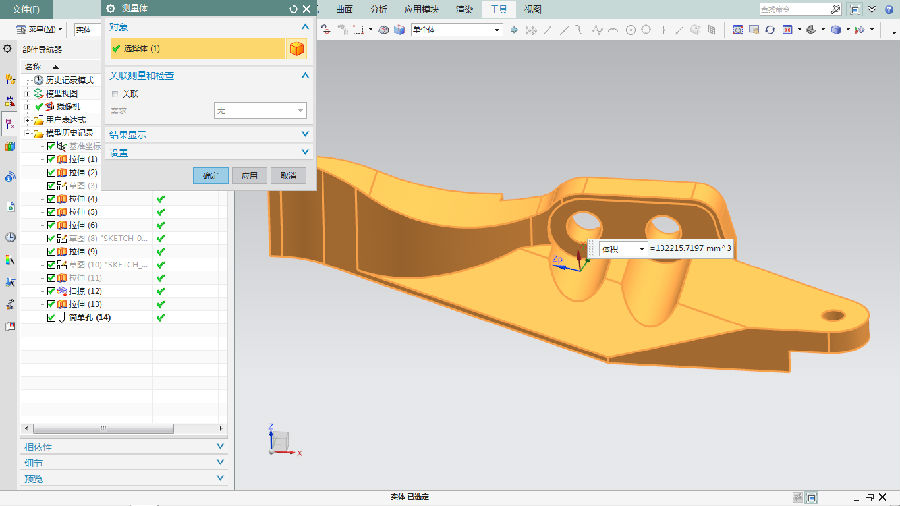Click the Apply (应用) button
This screenshot has height=506, width=900.
[249, 175]
